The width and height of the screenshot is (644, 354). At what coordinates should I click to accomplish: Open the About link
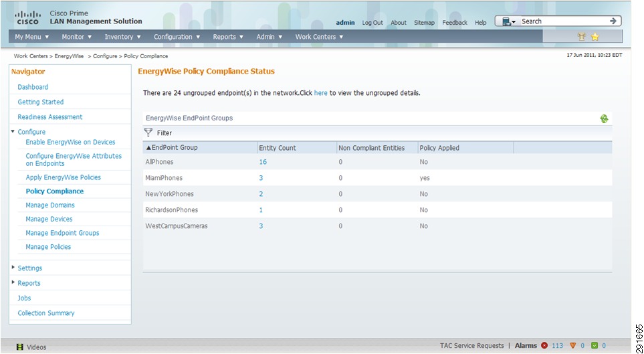click(x=399, y=23)
